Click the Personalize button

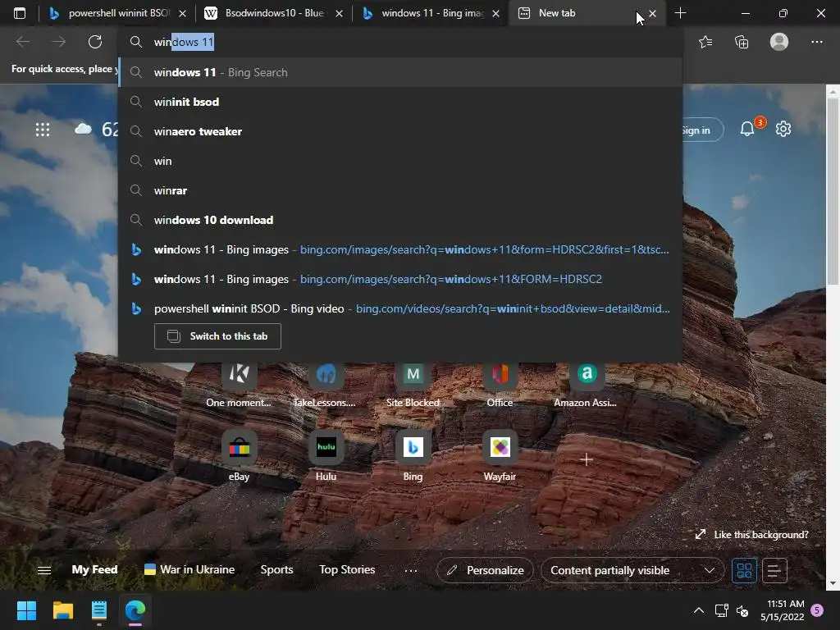click(486, 571)
